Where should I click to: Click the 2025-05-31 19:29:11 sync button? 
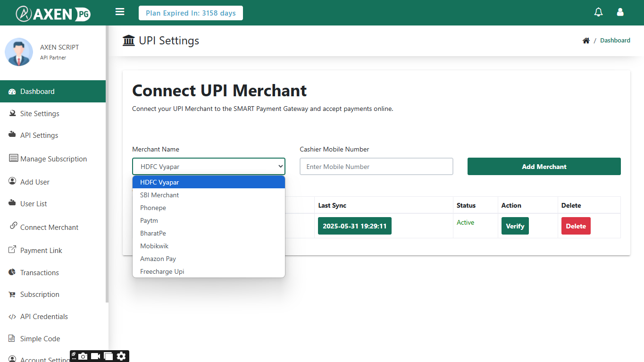354,226
